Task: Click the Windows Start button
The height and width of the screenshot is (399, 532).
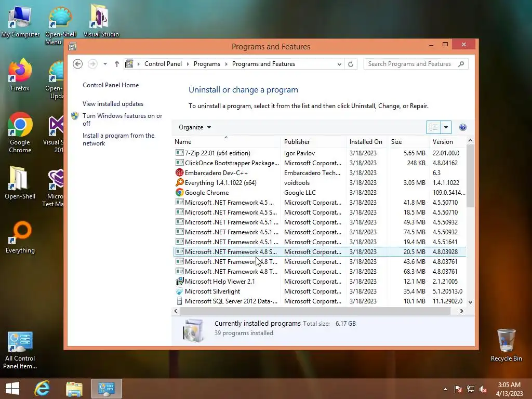Action: tap(12, 389)
